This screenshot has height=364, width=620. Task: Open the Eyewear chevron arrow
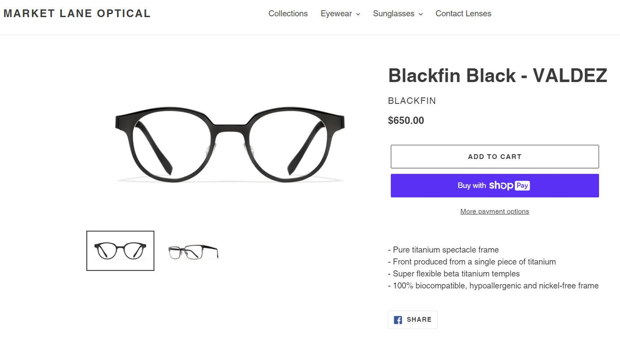coord(359,14)
